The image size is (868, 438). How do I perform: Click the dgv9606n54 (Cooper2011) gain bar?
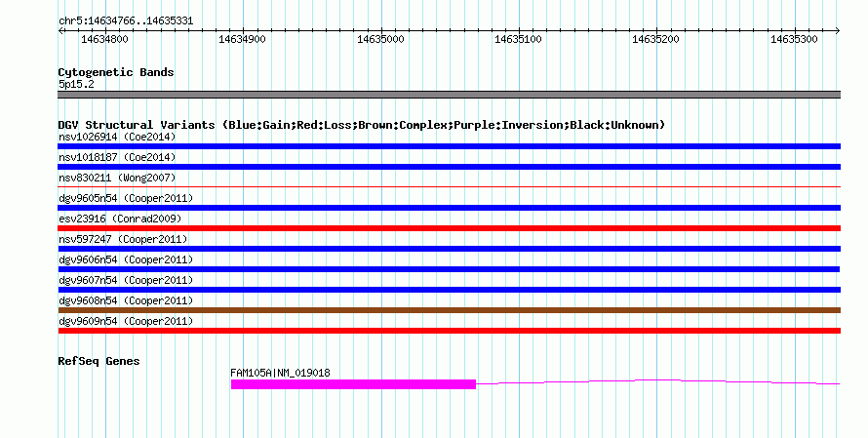pos(449,269)
